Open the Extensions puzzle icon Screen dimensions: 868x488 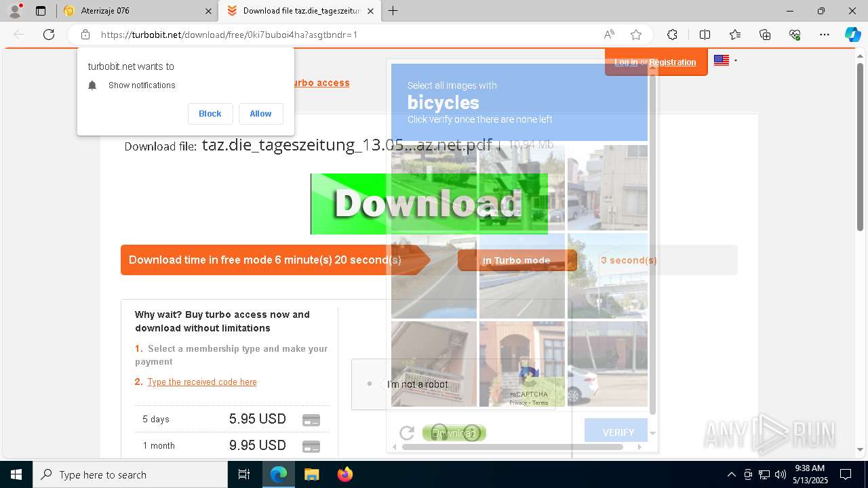tap(672, 35)
